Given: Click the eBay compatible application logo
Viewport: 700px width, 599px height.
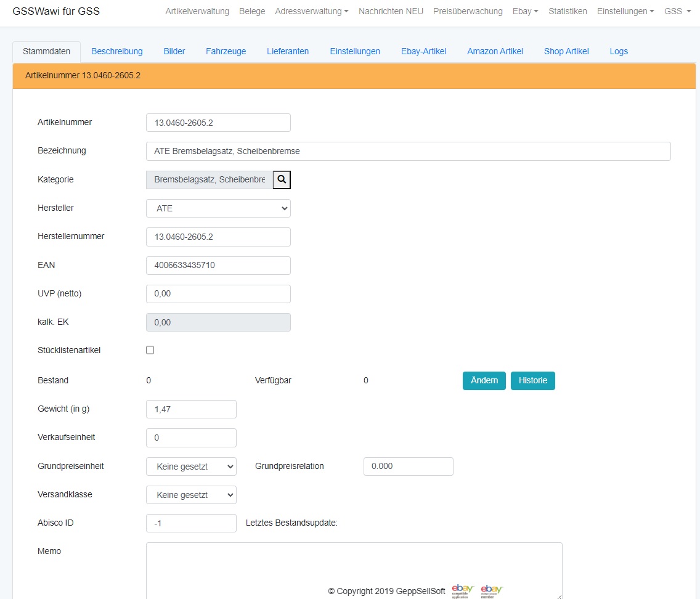Looking at the screenshot, I should pyautogui.click(x=462, y=590).
